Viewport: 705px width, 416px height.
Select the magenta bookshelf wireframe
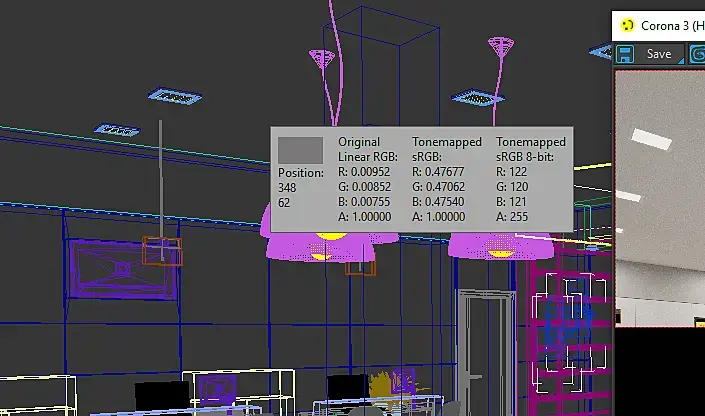570,333
